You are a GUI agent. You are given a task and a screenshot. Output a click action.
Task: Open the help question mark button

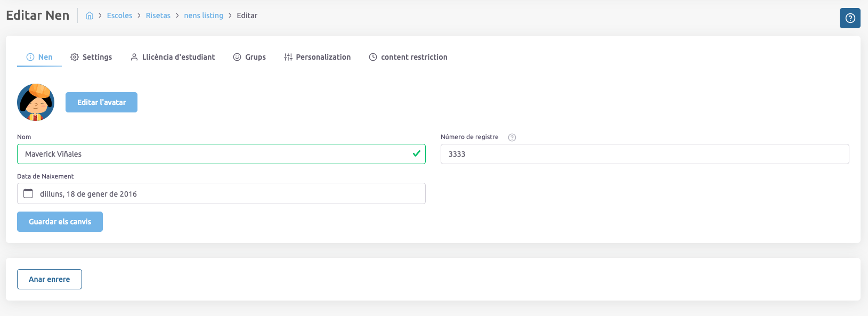coord(850,18)
